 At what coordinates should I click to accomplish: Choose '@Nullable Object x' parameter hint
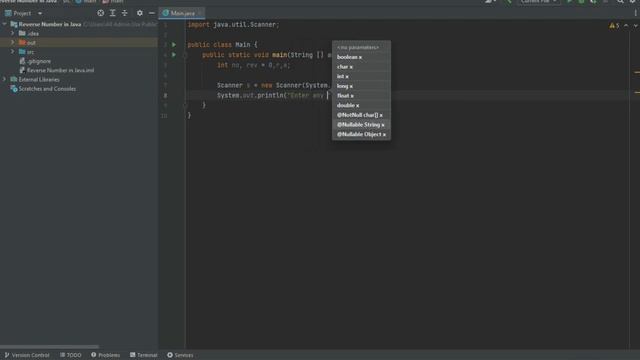coord(361,134)
